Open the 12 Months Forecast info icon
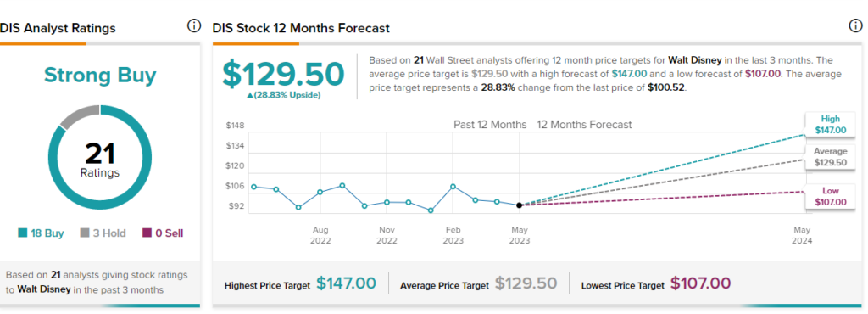This screenshot has width=868, height=314. click(x=856, y=26)
